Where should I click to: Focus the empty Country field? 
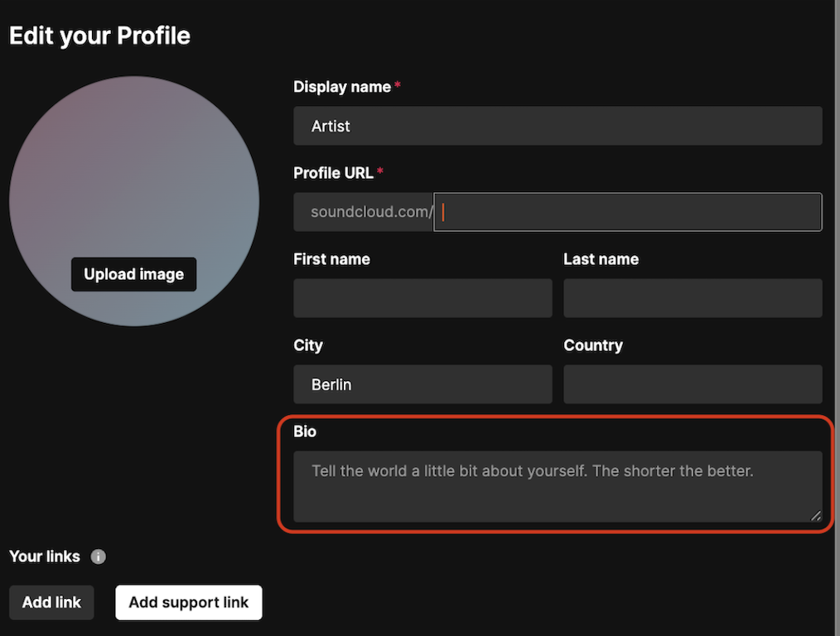click(693, 383)
